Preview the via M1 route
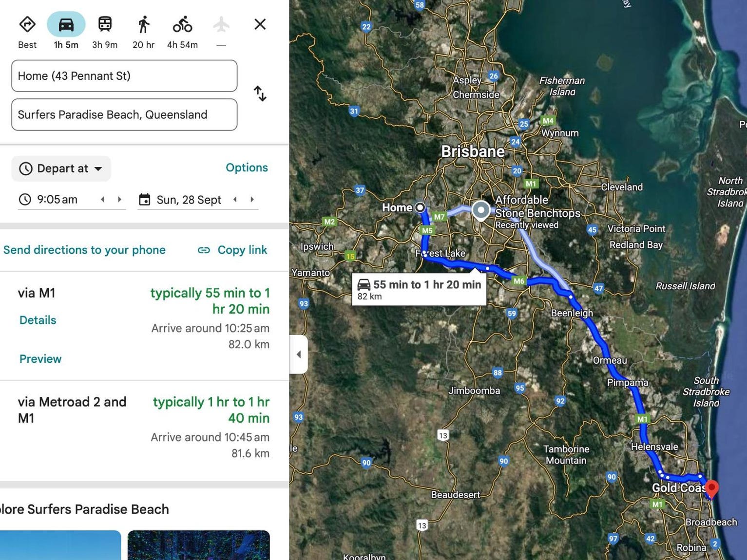 [x=40, y=359]
